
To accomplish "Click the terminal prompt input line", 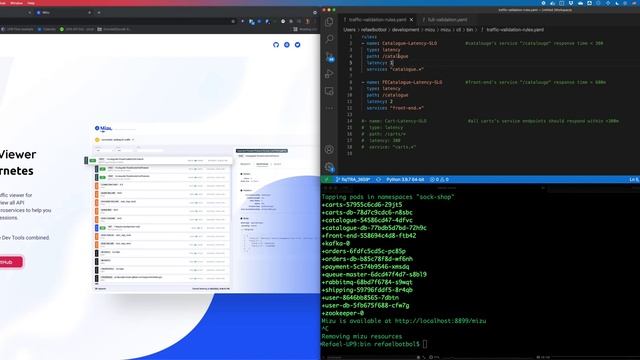I will pyautogui.click(x=374, y=344).
